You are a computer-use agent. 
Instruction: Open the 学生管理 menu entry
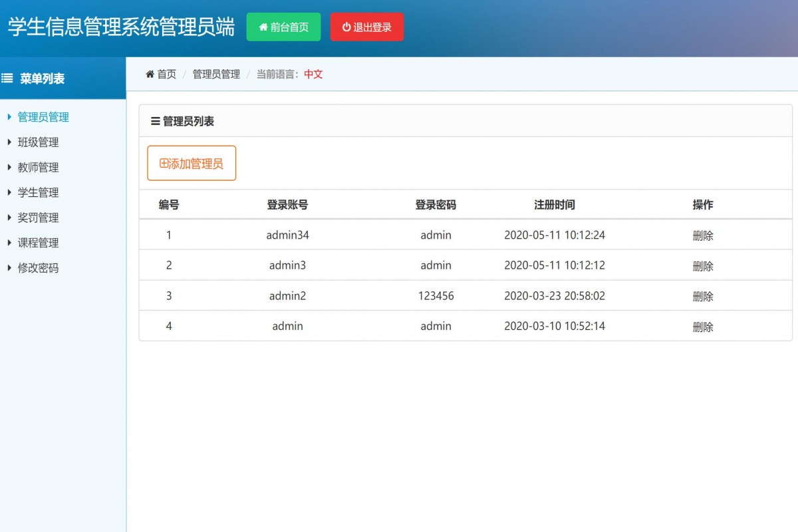click(38, 192)
